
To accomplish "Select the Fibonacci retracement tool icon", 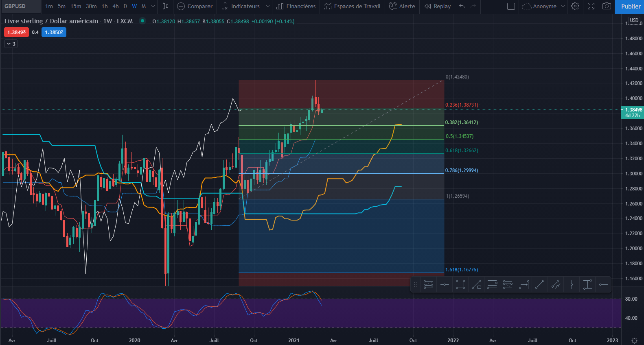I will point(428,285).
